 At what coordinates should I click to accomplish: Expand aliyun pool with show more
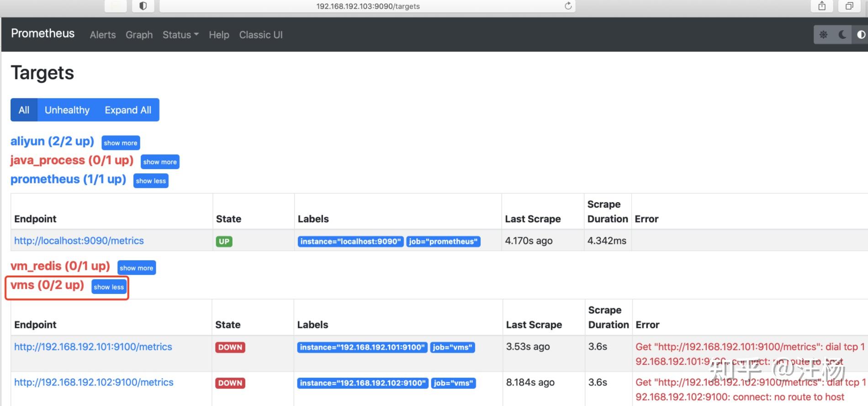point(121,143)
